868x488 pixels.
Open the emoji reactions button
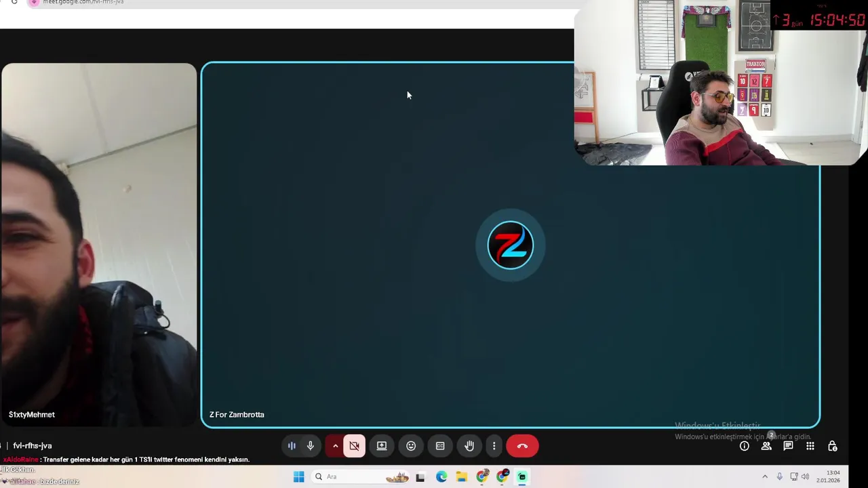[x=411, y=446]
